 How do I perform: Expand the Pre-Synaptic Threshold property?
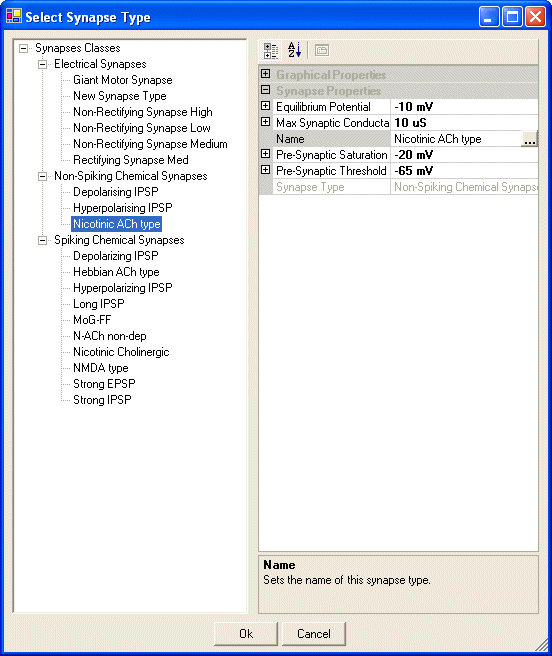(x=265, y=170)
